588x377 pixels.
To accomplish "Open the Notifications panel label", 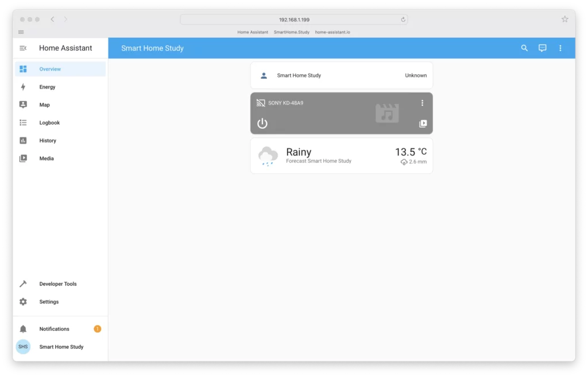I will tap(55, 329).
